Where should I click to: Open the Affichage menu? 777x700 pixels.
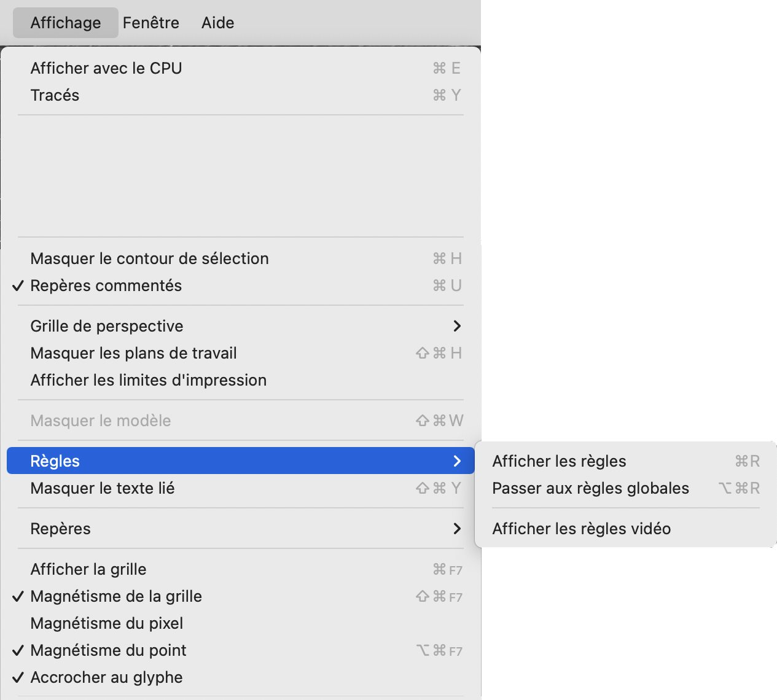coord(66,23)
